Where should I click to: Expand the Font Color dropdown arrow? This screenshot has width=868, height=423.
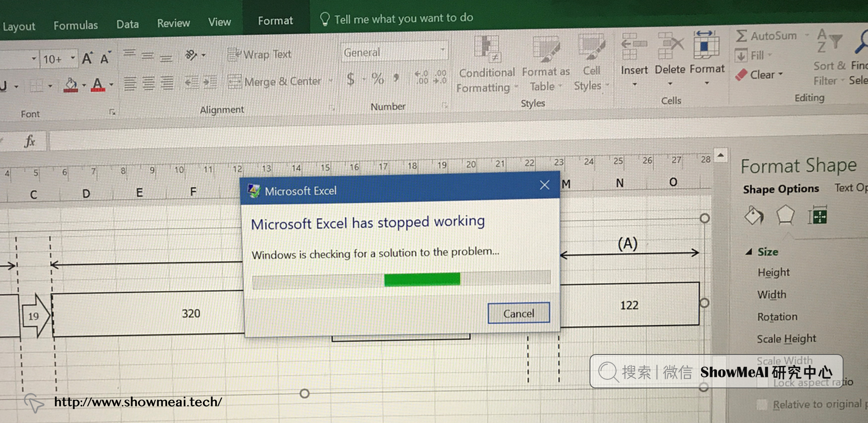pyautogui.click(x=111, y=84)
